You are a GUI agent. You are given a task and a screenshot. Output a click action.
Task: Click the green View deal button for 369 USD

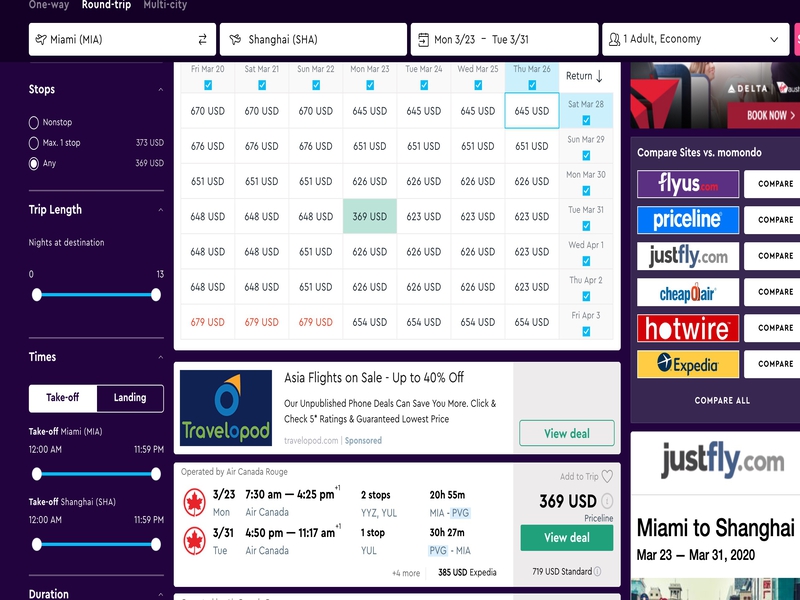coord(567,538)
